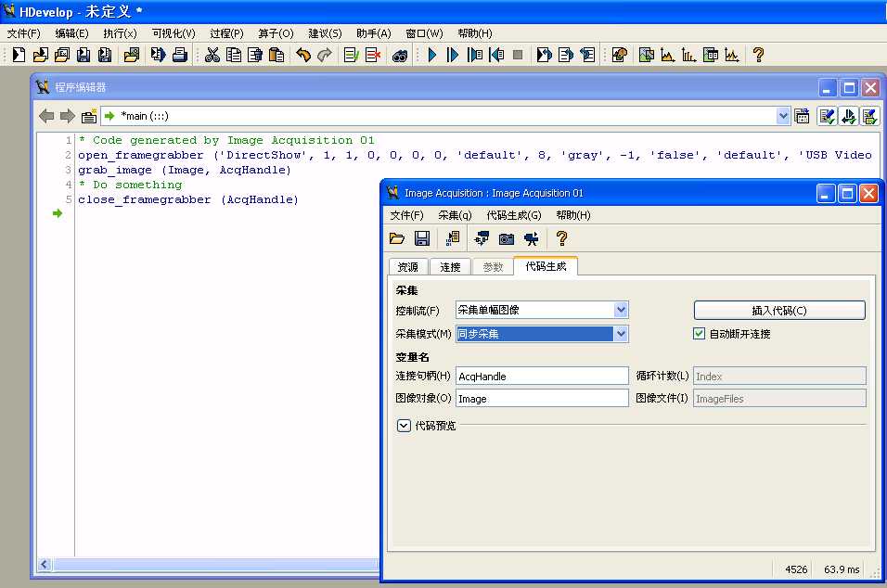
Task: Click the Print icon in main toolbar
Action: click(180, 55)
